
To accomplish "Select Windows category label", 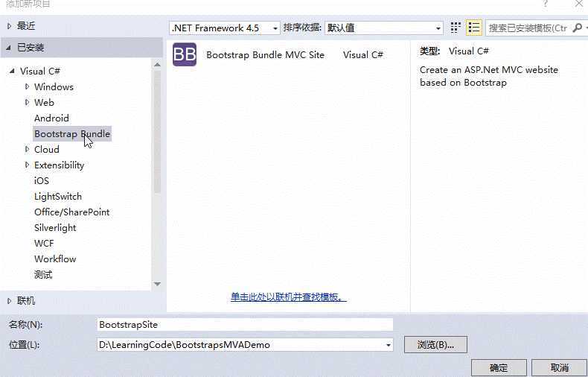I will 54,86.
